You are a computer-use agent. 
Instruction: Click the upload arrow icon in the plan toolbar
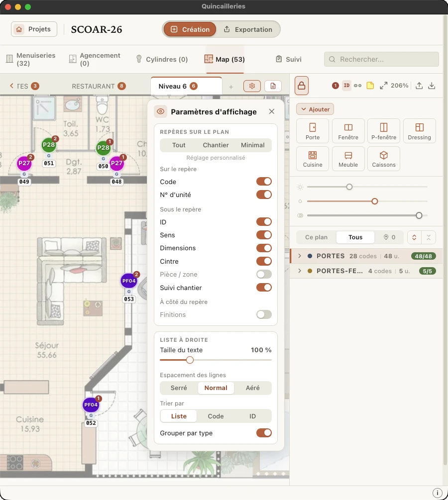click(x=419, y=86)
